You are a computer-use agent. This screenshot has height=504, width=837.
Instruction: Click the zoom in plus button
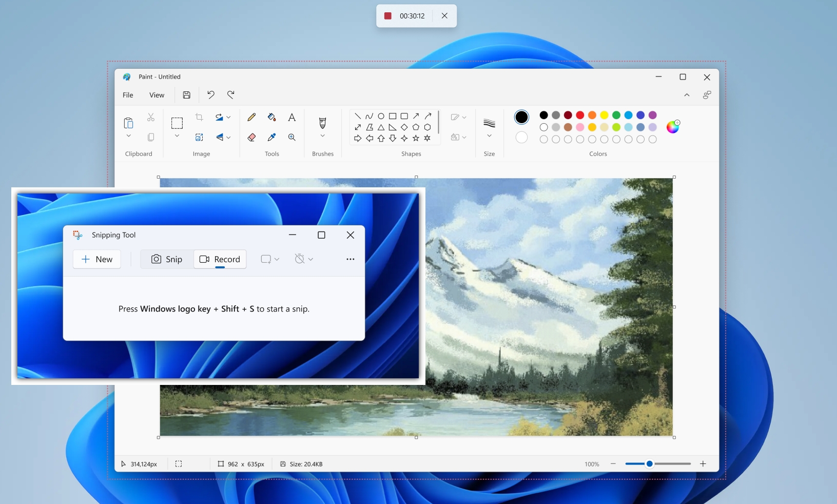click(703, 464)
